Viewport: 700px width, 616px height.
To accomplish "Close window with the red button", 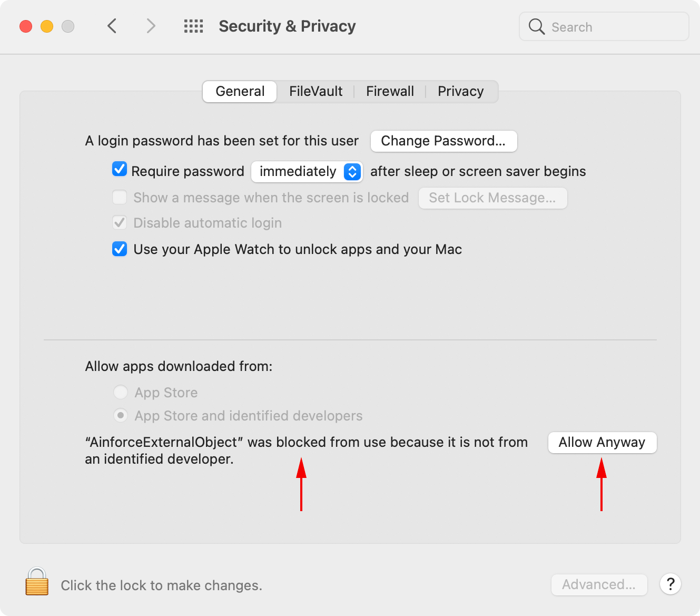I will 26,26.
